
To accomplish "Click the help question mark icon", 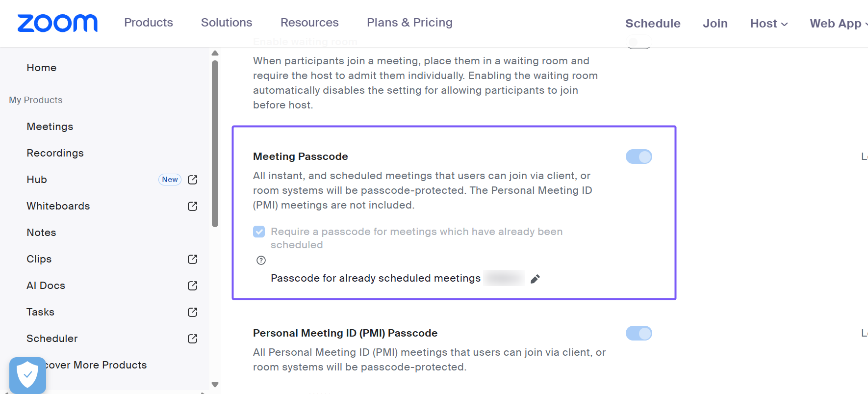I will tap(261, 261).
